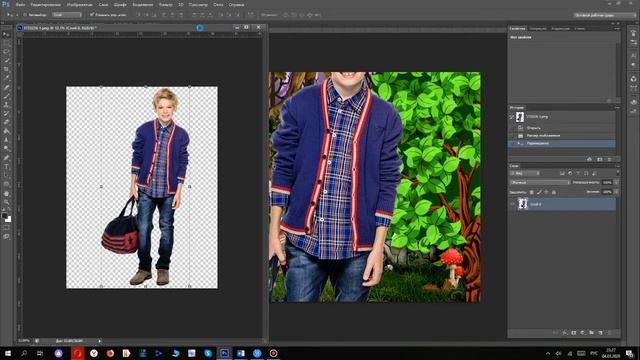Toggle the Автовыбор checkbox
This screenshot has height=360, width=640.
click(25, 15)
